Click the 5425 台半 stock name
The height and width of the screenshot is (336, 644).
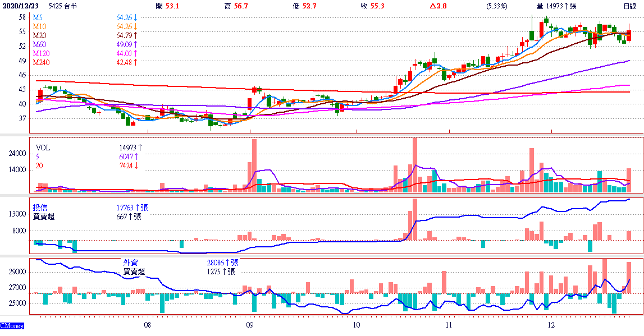click(x=63, y=6)
